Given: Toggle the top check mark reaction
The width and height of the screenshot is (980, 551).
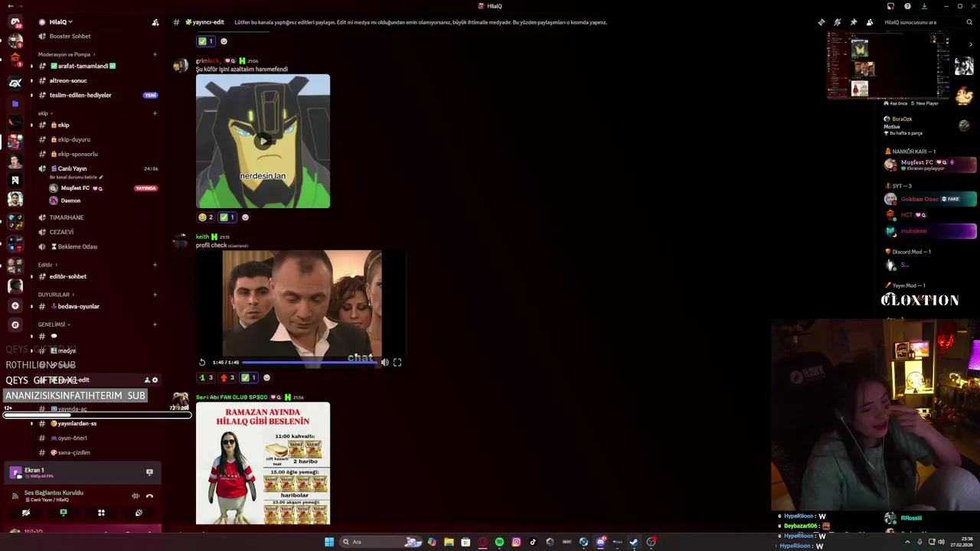Looking at the screenshot, I should coord(206,41).
